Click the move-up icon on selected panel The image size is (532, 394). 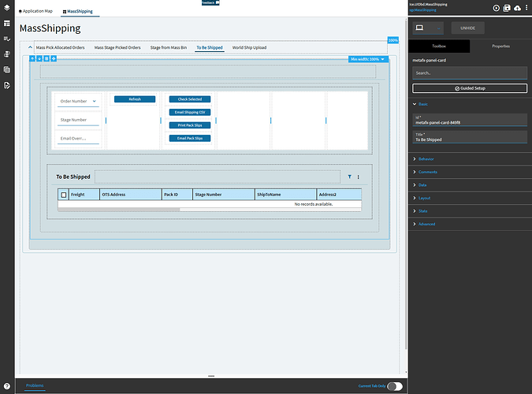point(32,59)
